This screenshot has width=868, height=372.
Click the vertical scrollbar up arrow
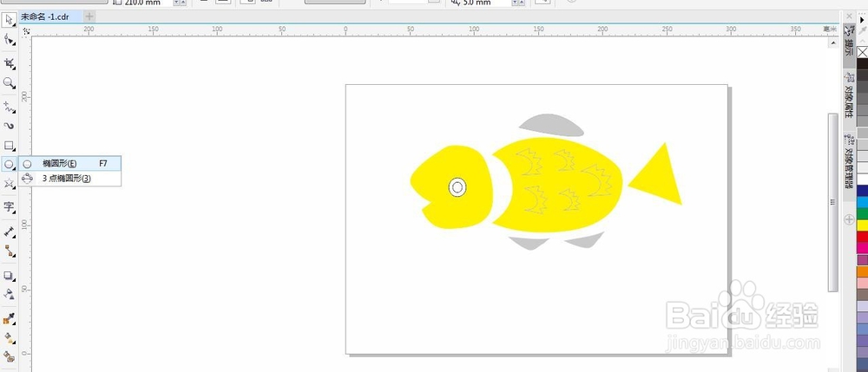tap(832, 42)
